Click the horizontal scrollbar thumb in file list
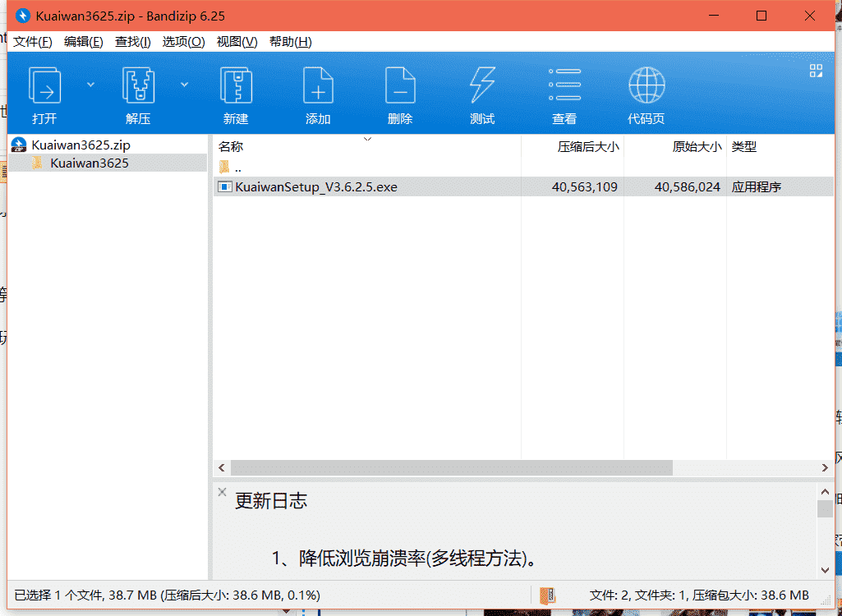 point(452,468)
